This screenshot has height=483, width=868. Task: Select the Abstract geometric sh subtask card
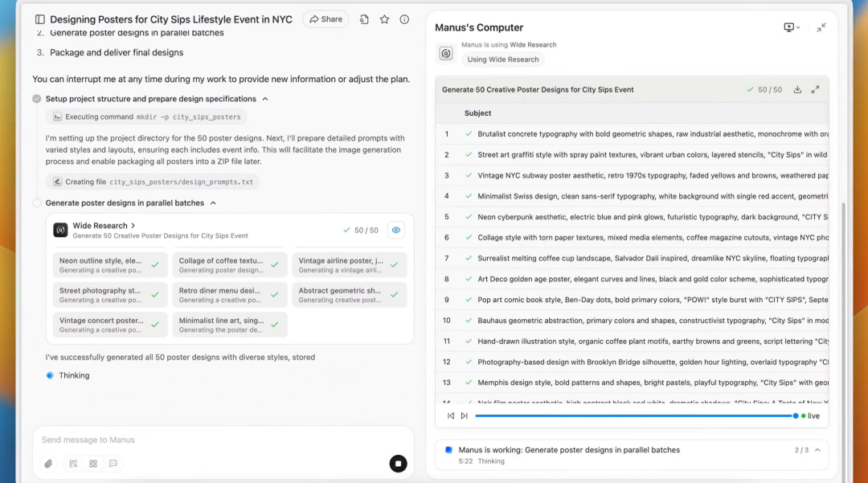(350, 295)
